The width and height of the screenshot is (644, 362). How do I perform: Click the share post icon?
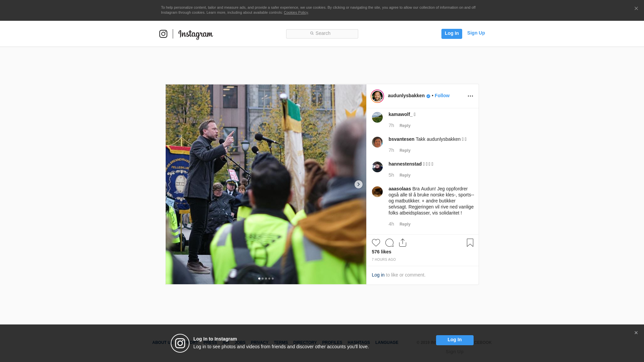[x=402, y=243]
